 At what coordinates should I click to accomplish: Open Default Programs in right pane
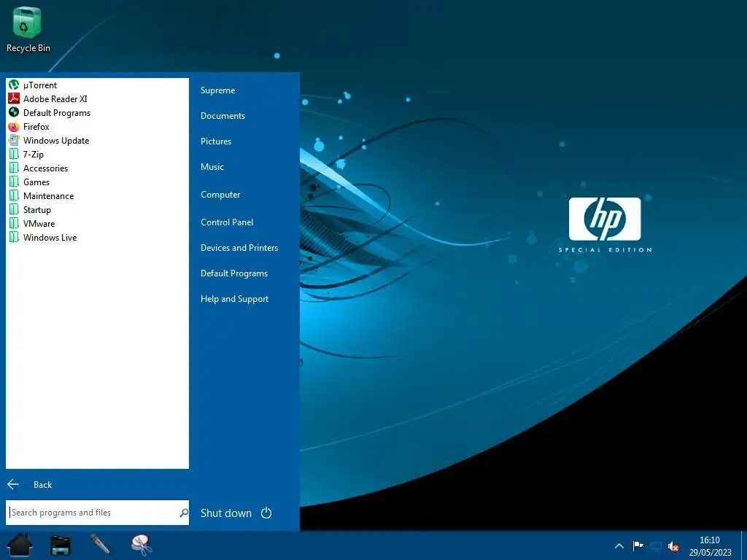pyautogui.click(x=234, y=273)
